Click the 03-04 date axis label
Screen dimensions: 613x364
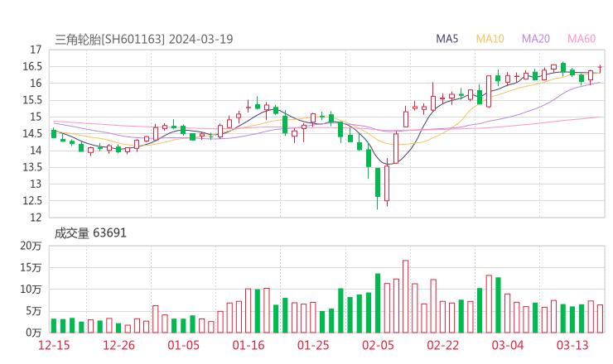508,345
